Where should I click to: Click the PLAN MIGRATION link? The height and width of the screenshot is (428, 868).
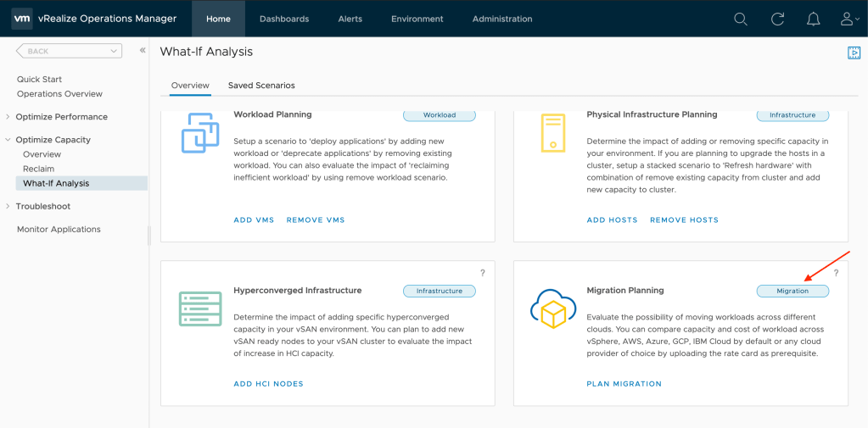(x=624, y=384)
